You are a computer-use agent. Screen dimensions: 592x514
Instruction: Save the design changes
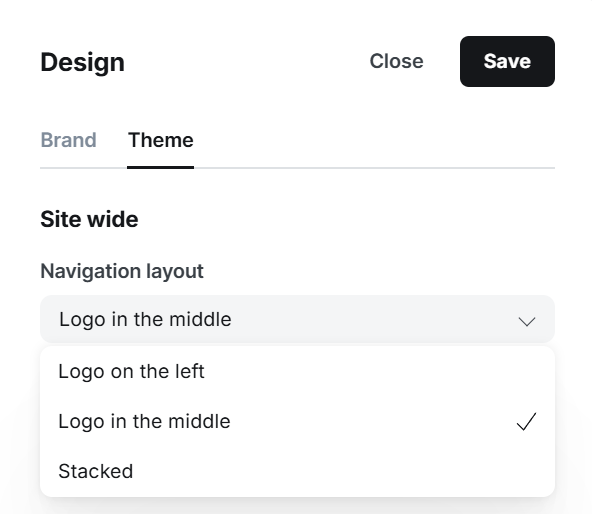[x=507, y=62]
